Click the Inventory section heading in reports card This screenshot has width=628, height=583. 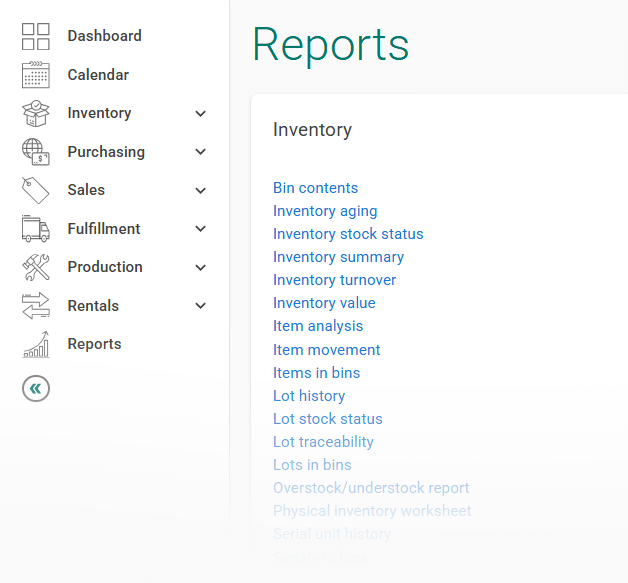[x=312, y=130]
